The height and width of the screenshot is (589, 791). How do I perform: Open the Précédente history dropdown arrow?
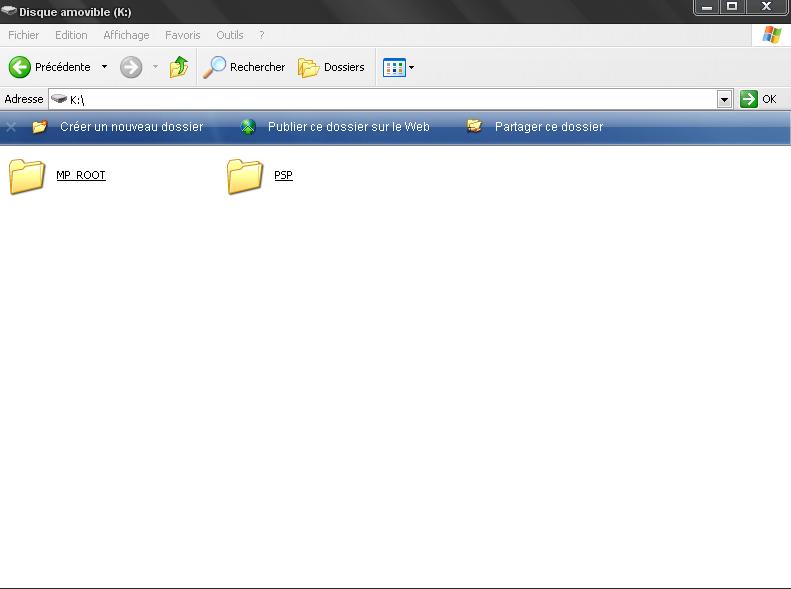(104, 67)
